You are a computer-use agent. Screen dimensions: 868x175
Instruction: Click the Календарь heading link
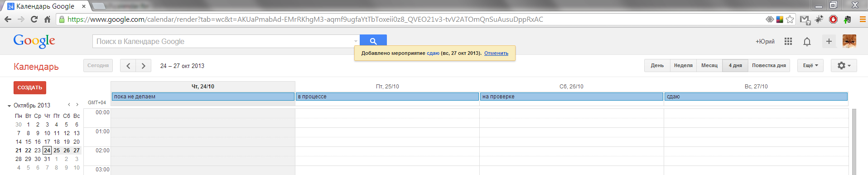click(36, 67)
